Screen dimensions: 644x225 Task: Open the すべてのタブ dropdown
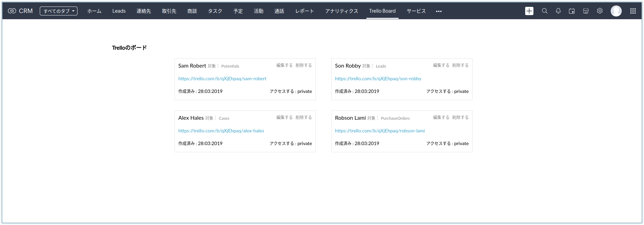point(59,11)
